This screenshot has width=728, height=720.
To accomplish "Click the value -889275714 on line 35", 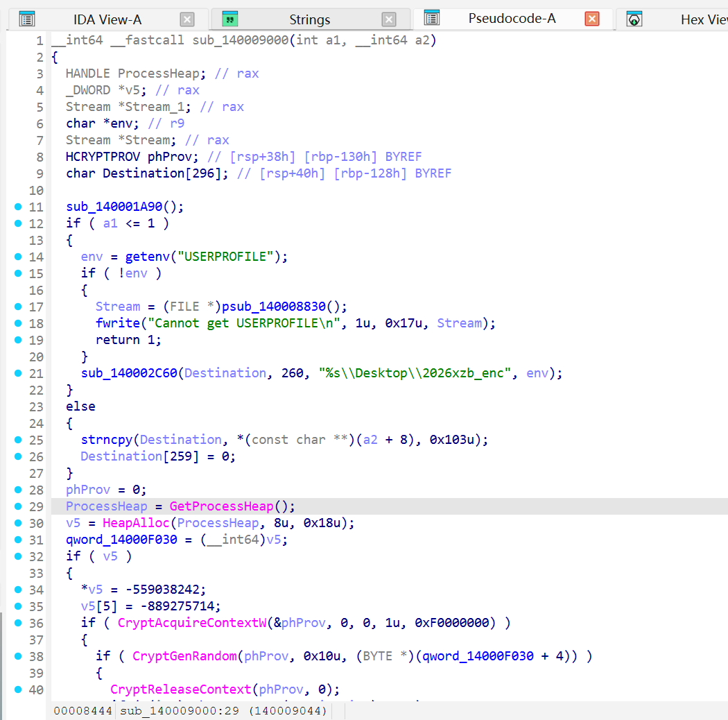I will click(177, 606).
